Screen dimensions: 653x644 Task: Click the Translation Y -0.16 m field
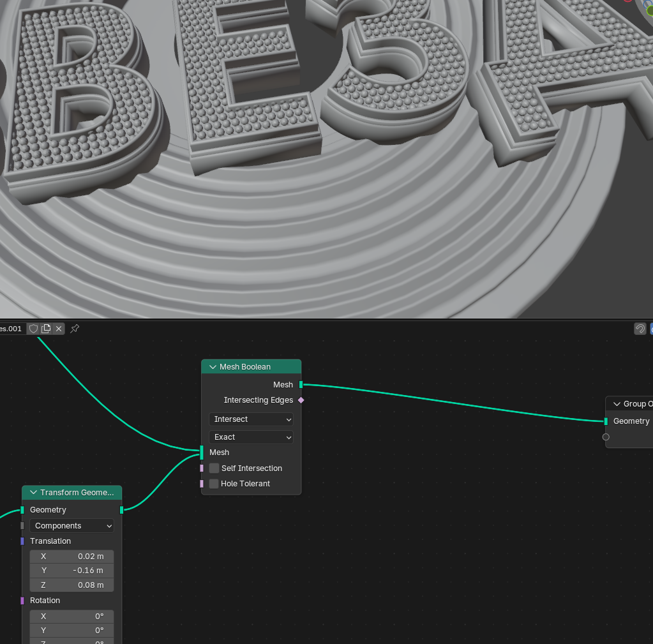(x=71, y=571)
